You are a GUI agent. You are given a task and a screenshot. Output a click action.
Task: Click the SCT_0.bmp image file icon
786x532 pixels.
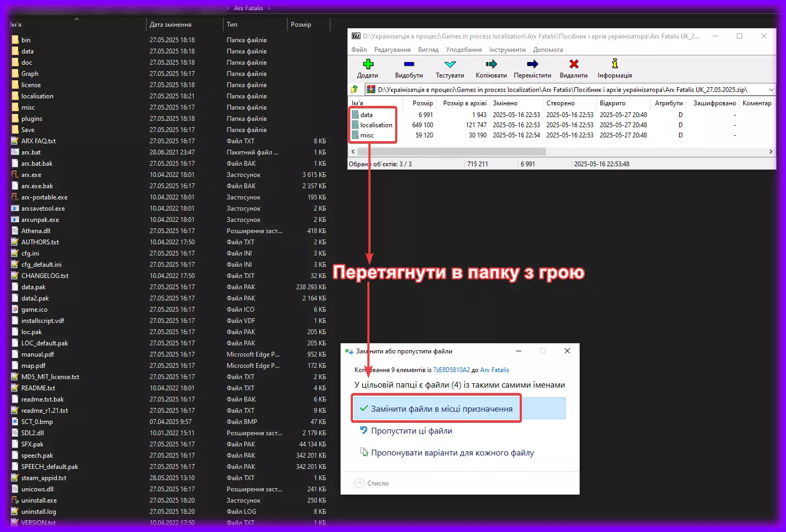click(x=15, y=422)
